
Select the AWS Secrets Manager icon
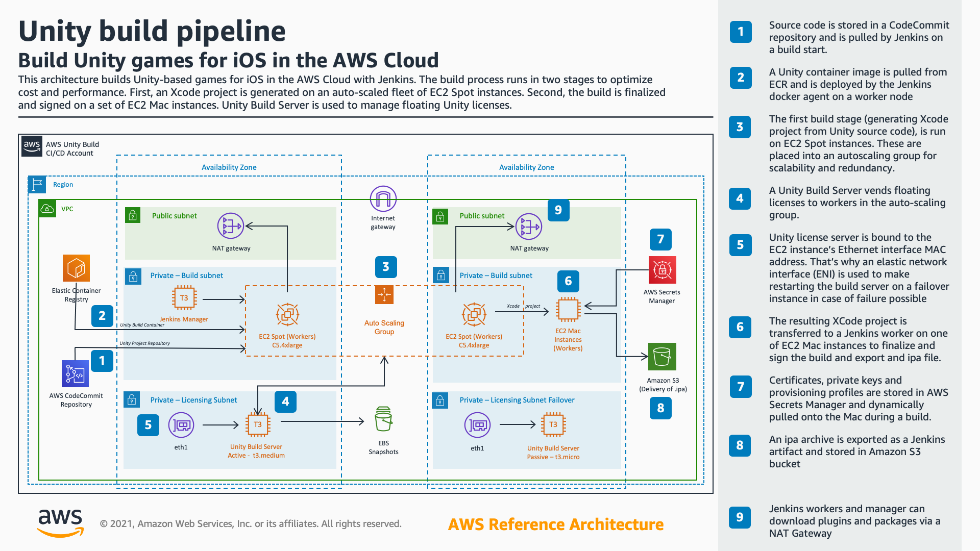[x=662, y=270]
